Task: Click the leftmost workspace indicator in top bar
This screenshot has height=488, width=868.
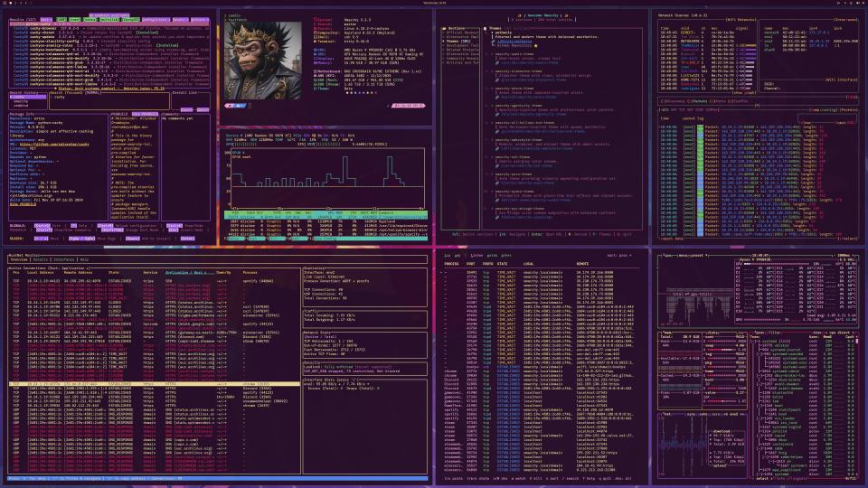Action: click(x=11, y=3)
